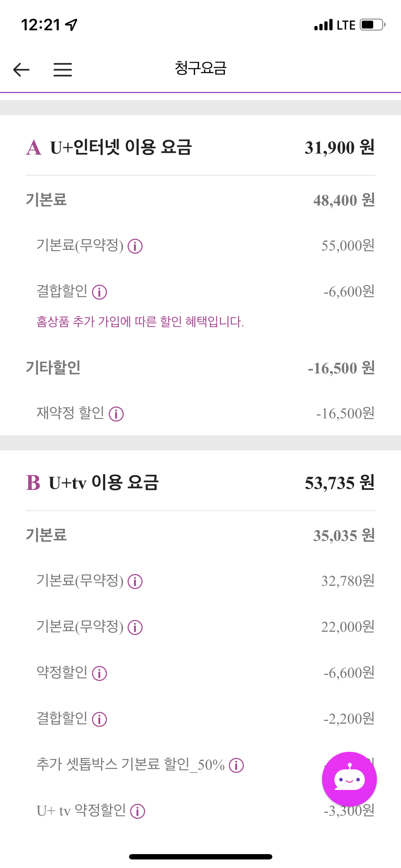Screen dimensions: 401x868
Task: Tap the home indicator bar
Action: 200,857
